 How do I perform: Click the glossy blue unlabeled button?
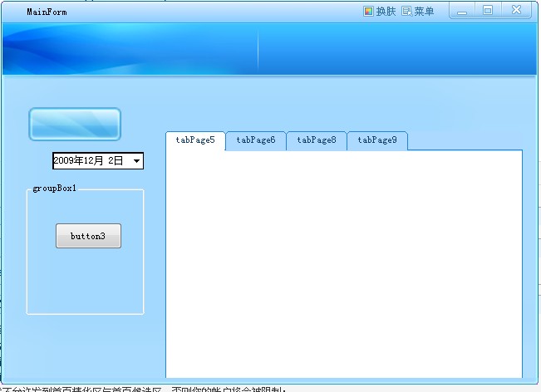click(75, 124)
